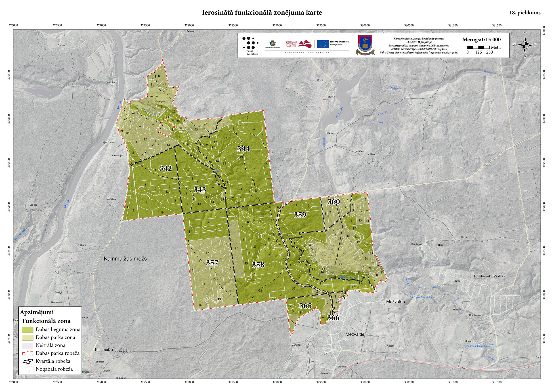The image size is (554, 392).
Task: Click the Kalnmuižas mežs place label
Action: (x=125, y=259)
